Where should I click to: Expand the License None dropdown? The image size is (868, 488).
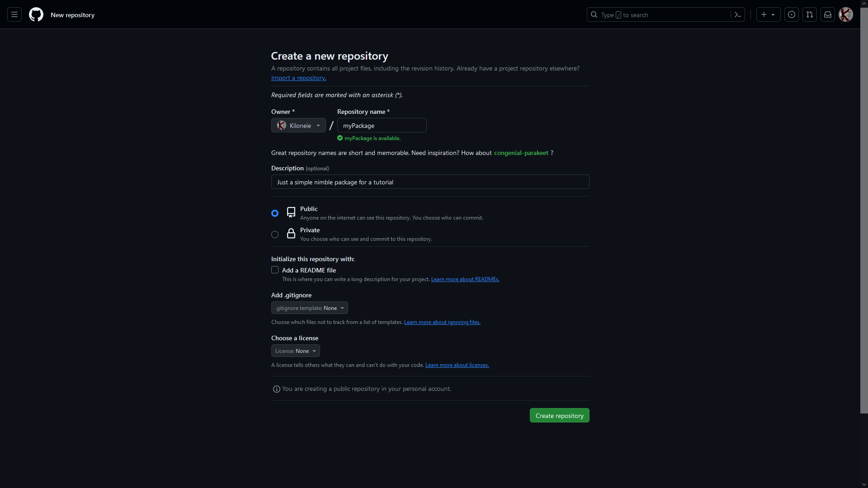(x=296, y=351)
